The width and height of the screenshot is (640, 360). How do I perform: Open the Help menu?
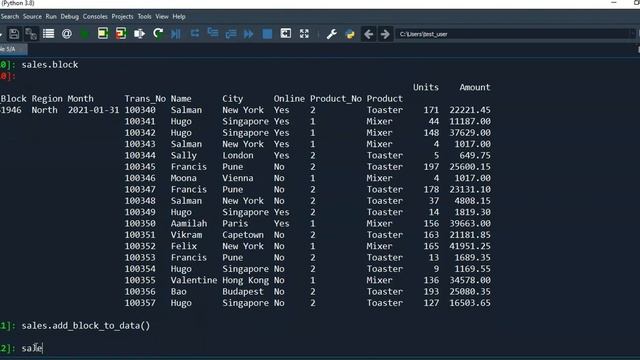point(179,17)
